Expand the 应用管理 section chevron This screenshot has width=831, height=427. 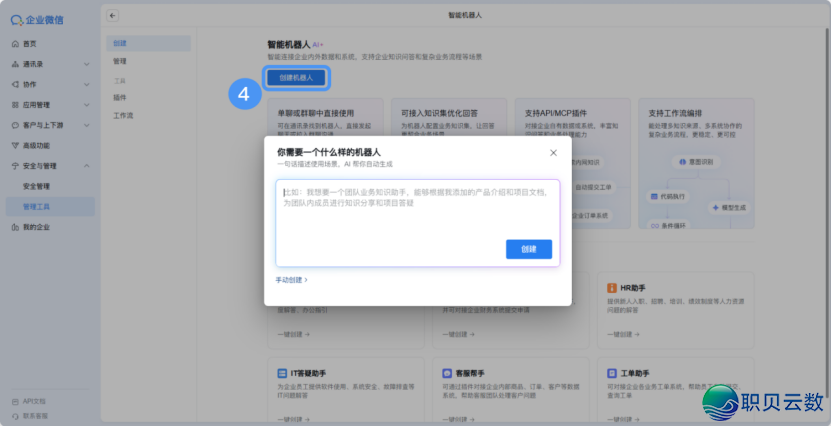pos(86,105)
